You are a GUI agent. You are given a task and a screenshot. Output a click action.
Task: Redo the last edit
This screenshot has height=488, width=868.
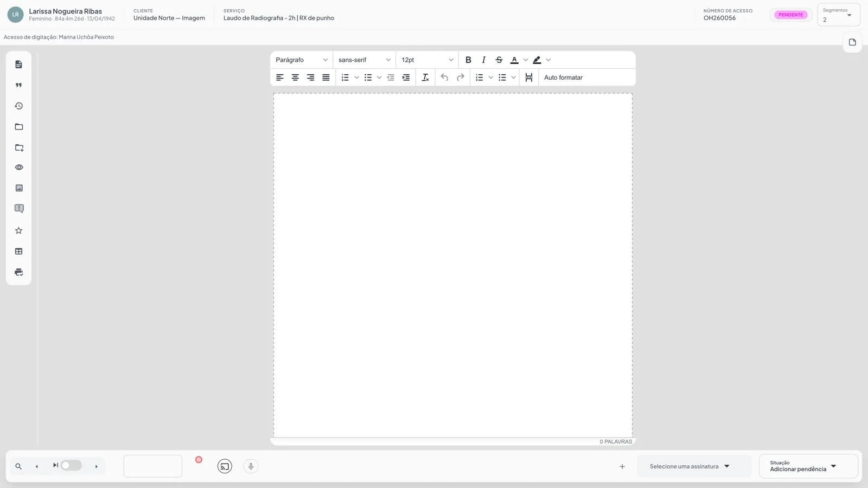click(x=460, y=78)
